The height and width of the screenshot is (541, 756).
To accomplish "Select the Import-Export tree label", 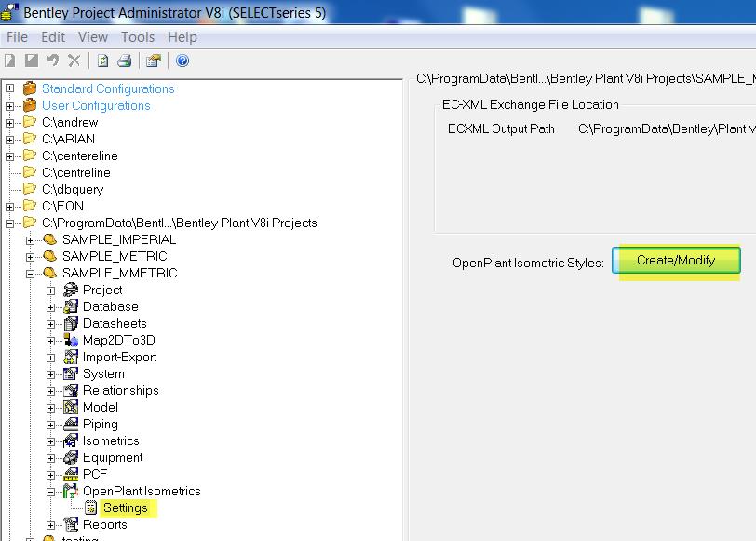I will tap(119, 358).
